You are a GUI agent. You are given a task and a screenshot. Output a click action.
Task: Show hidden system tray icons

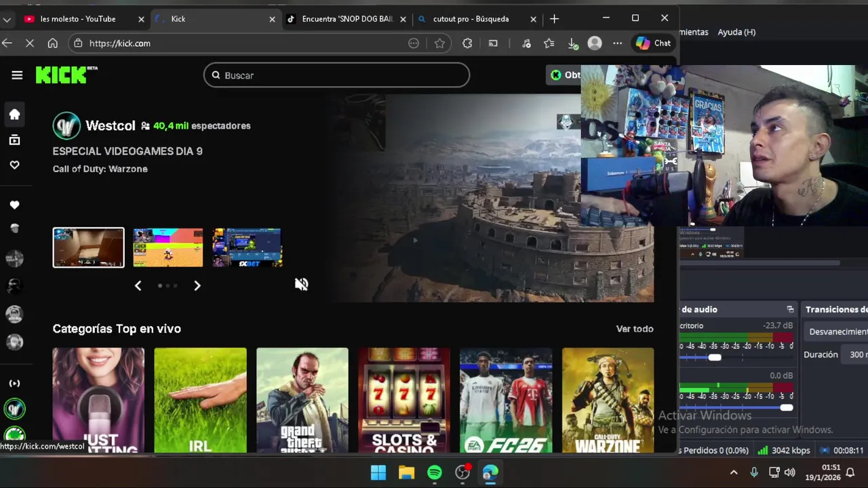733,472
